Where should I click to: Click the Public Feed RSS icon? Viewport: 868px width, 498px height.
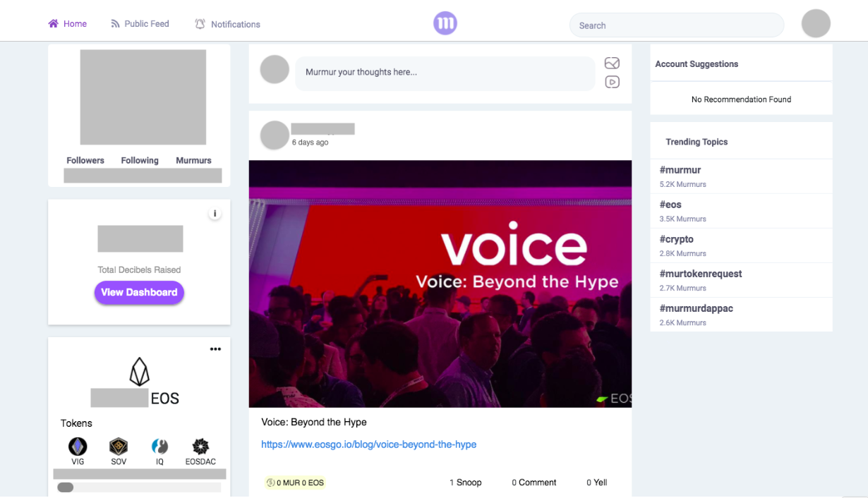point(115,23)
